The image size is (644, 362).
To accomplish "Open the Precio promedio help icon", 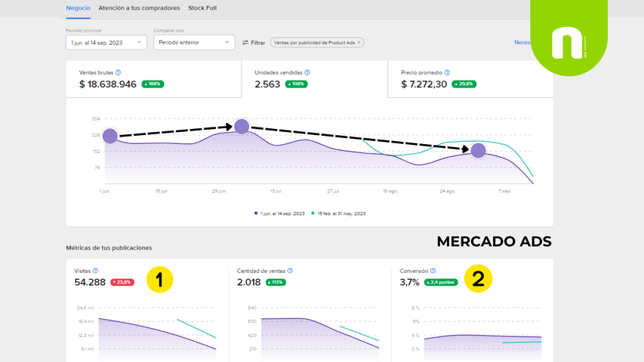I will tap(447, 72).
